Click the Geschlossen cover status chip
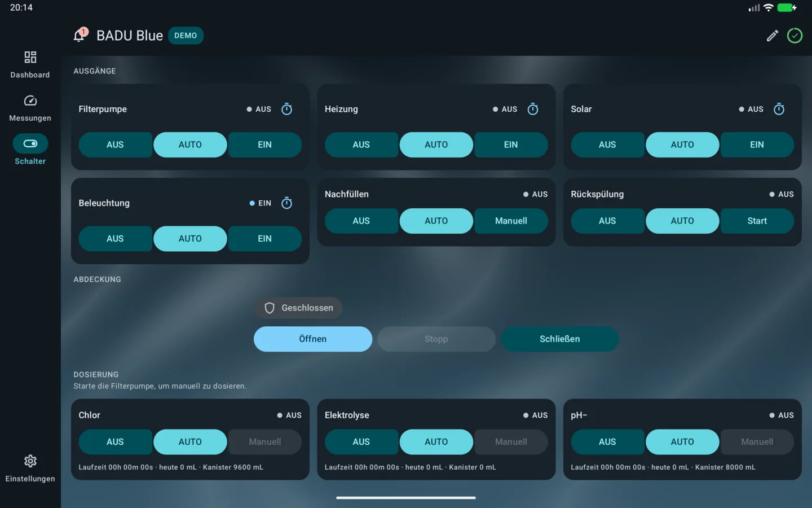 point(299,308)
